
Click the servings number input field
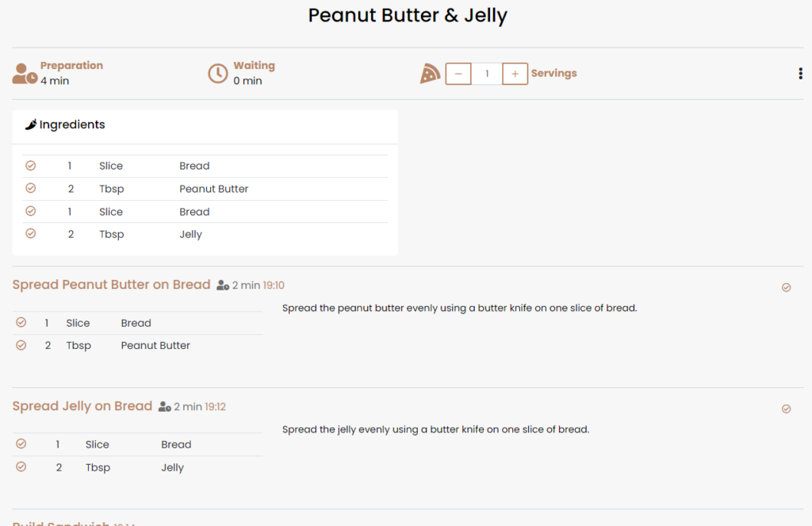click(x=487, y=74)
